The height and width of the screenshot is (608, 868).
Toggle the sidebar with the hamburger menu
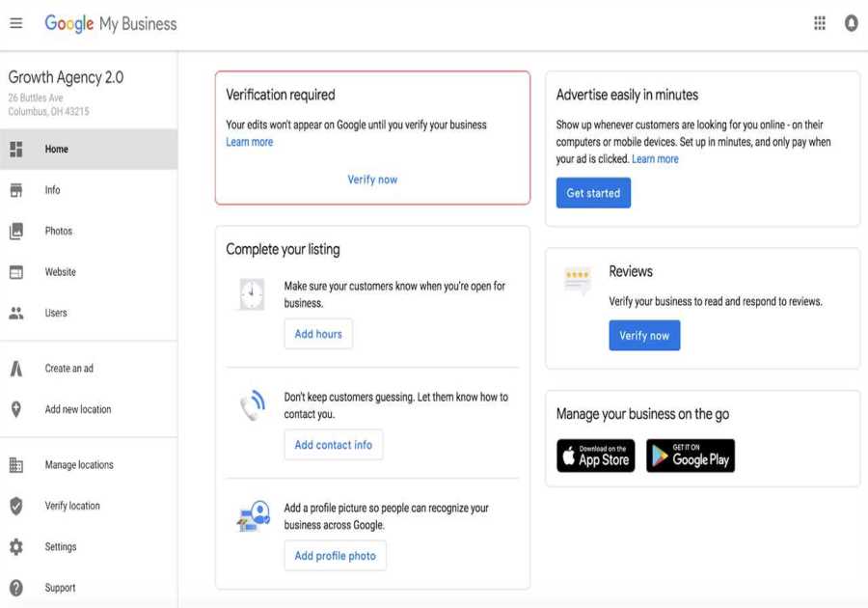15,22
